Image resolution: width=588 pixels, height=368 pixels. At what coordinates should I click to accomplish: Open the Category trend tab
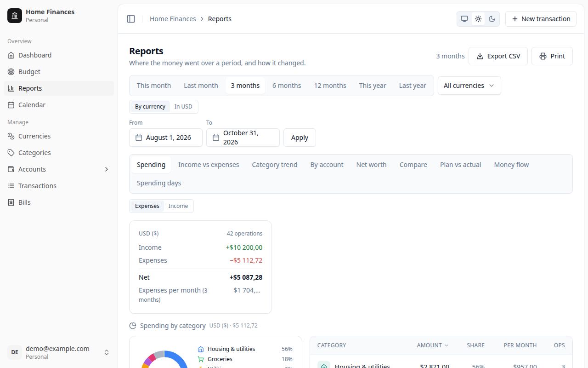coord(275,165)
